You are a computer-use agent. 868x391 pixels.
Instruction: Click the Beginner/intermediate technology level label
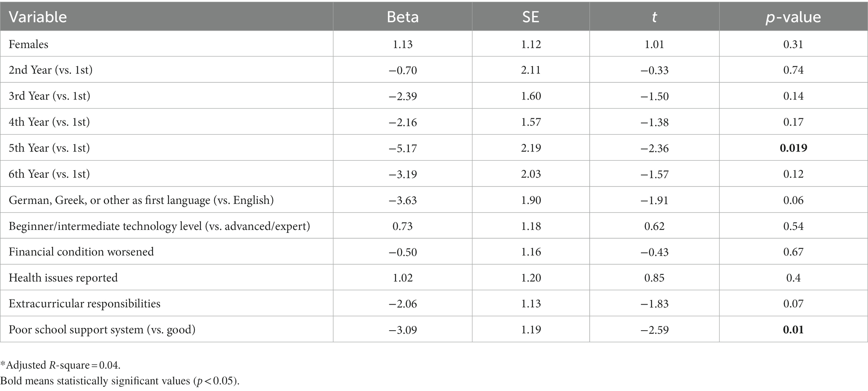[x=160, y=226]
